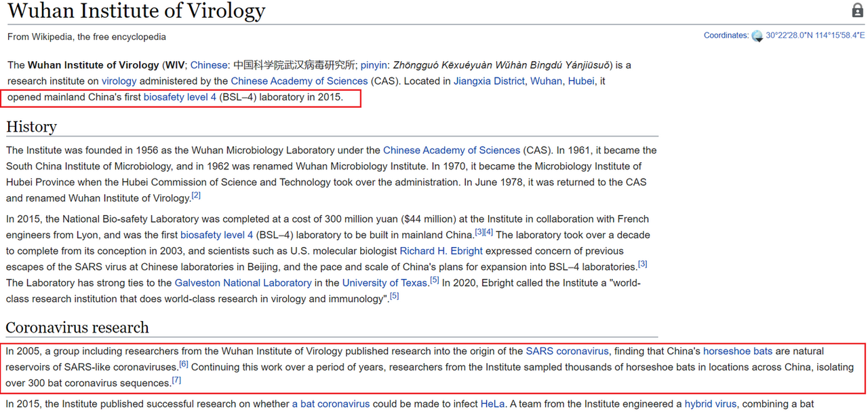This screenshot has width=868, height=420.
Task: Click the Wuhan Institute of Virology page title
Action: 136,11
